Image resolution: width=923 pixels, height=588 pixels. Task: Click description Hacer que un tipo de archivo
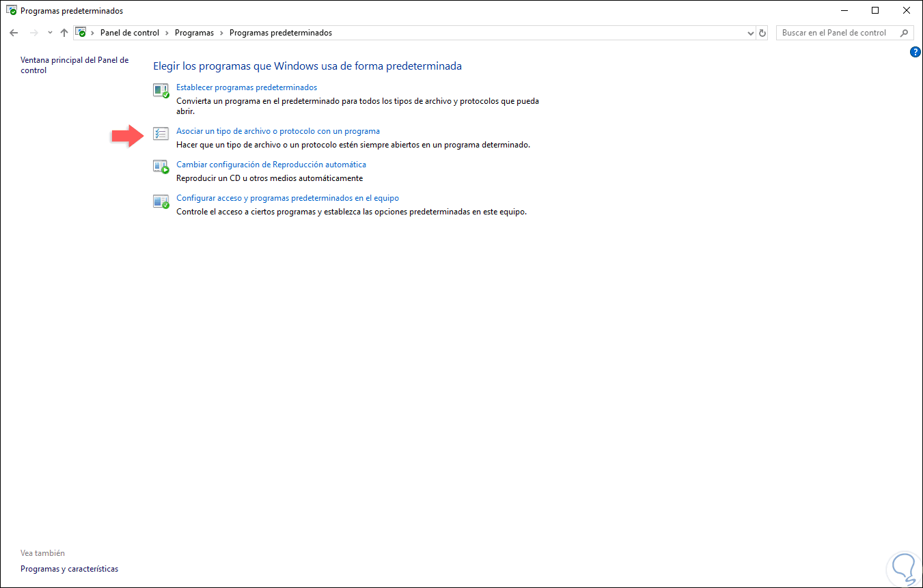(x=353, y=145)
